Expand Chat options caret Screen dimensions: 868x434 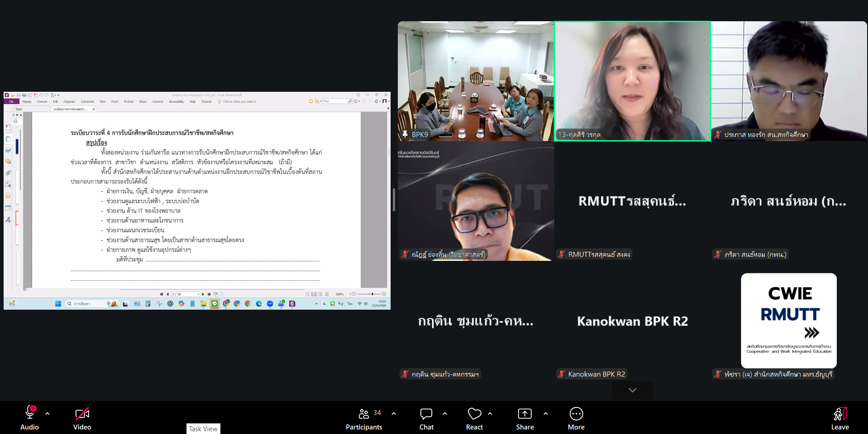click(x=445, y=414)
